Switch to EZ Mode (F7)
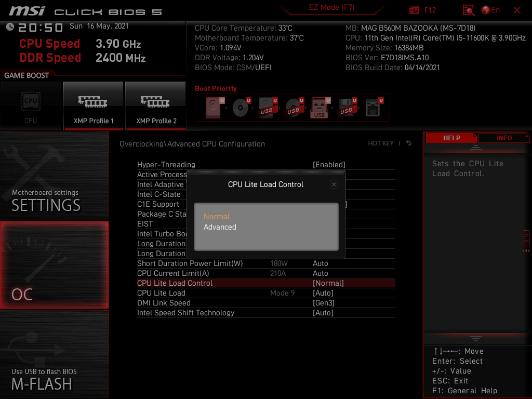This screenshot has height=399, width=532. click(x=331, y=7)
